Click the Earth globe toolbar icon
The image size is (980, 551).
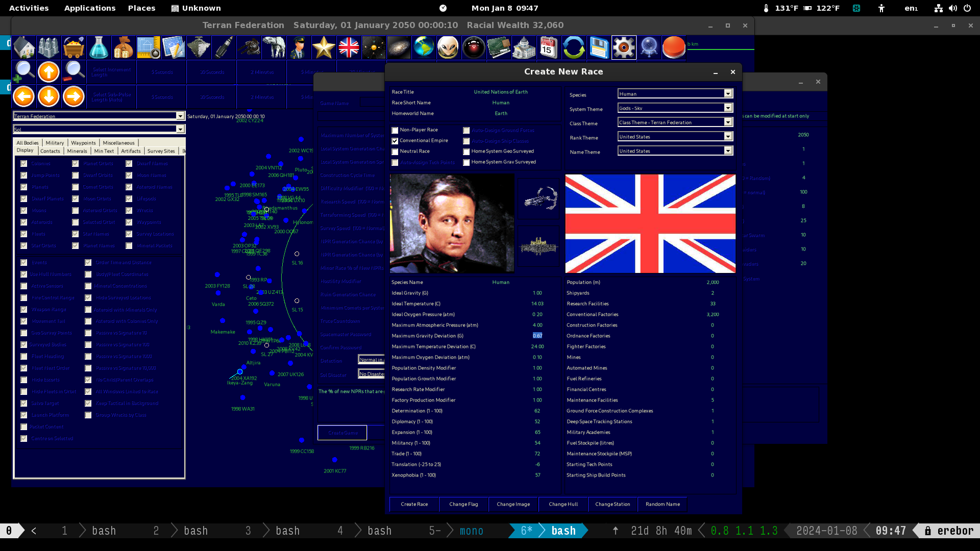click(424, 47)
